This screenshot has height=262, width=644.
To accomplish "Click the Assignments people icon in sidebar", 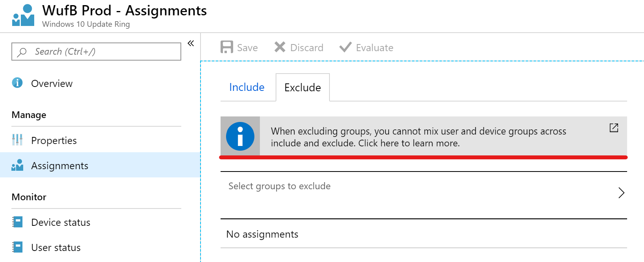I will tap(17, 165).
